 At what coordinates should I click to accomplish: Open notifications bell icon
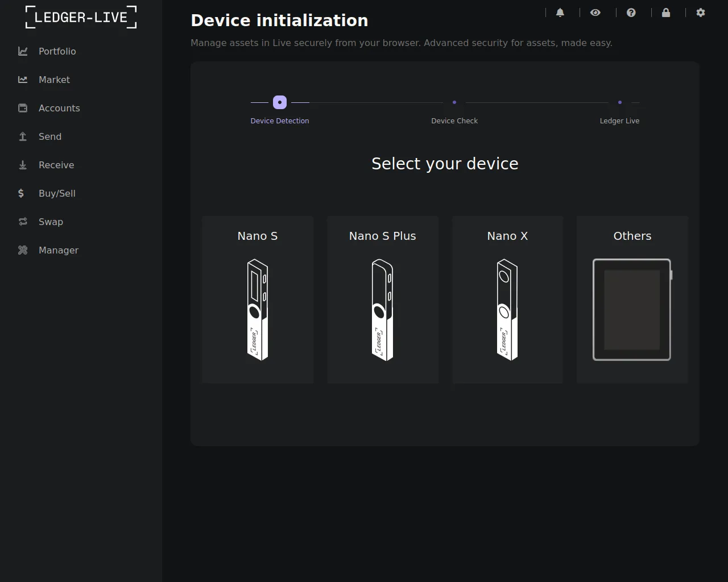coord(560,13)
